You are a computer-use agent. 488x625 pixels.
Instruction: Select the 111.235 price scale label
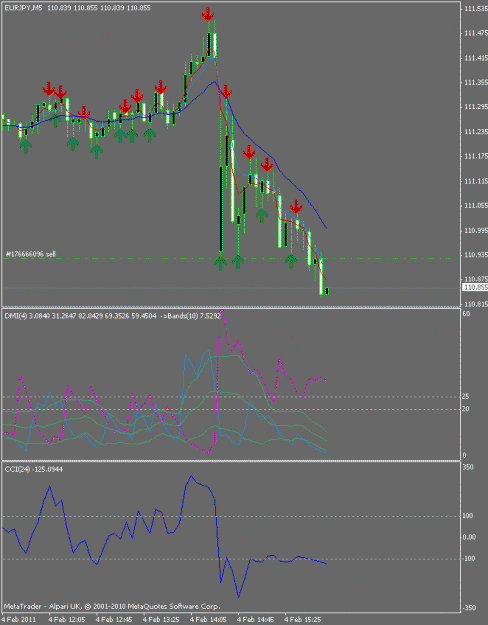476,132
